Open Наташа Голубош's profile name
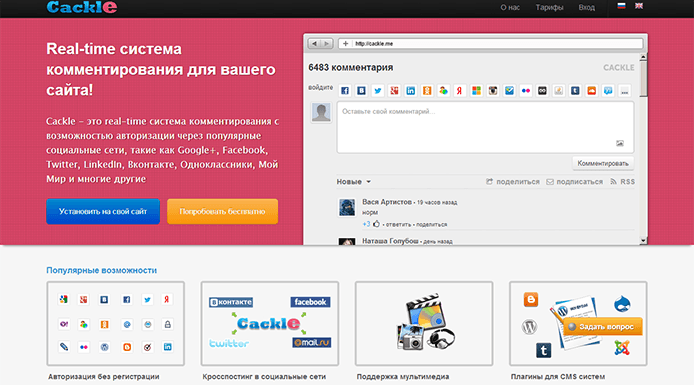Image resolution: width=694 pixels, height=385 pixels. pos(390,241)
